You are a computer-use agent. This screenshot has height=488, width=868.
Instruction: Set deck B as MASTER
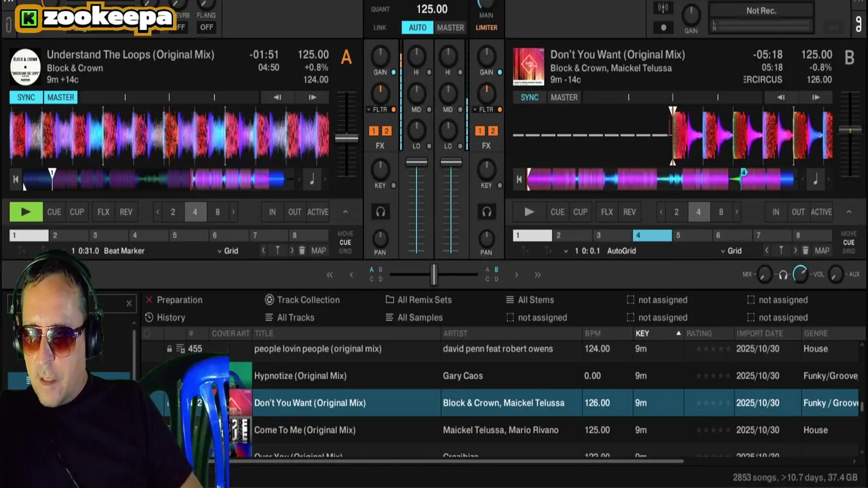564,98
